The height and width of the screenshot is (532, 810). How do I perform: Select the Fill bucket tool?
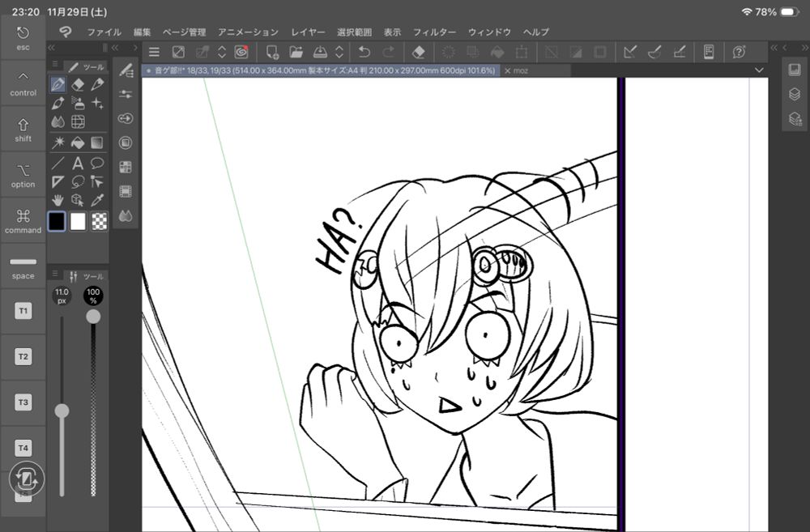[x=78, y=143]
